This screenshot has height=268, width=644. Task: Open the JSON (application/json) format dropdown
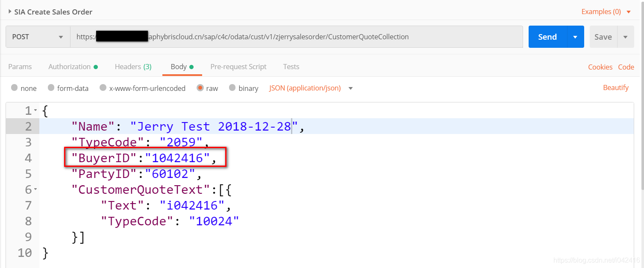point(311,88)
